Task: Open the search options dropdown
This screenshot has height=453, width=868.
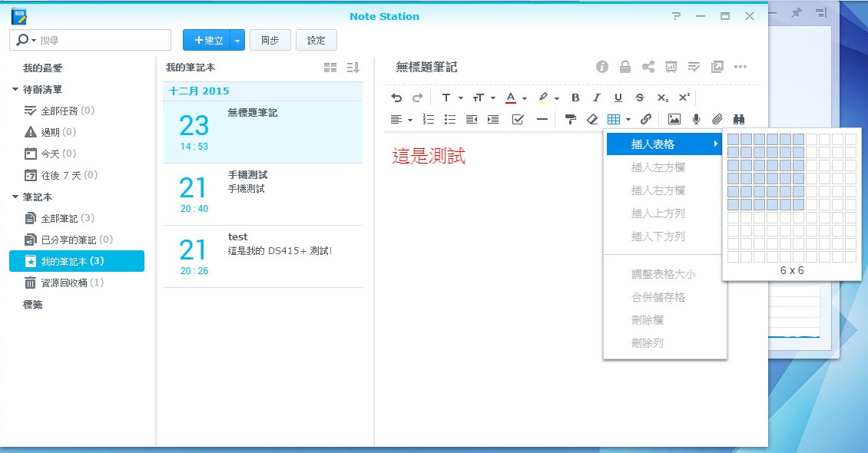Action: [x=26, y=41]
